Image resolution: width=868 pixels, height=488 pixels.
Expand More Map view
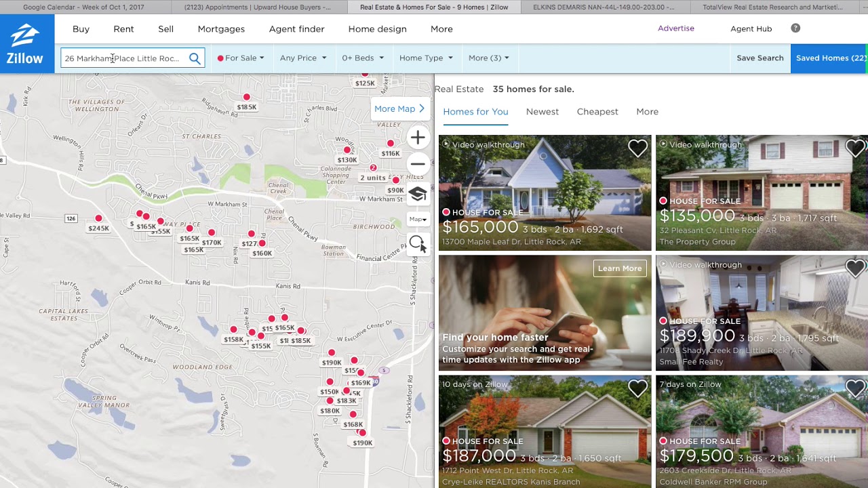point(399,108)
